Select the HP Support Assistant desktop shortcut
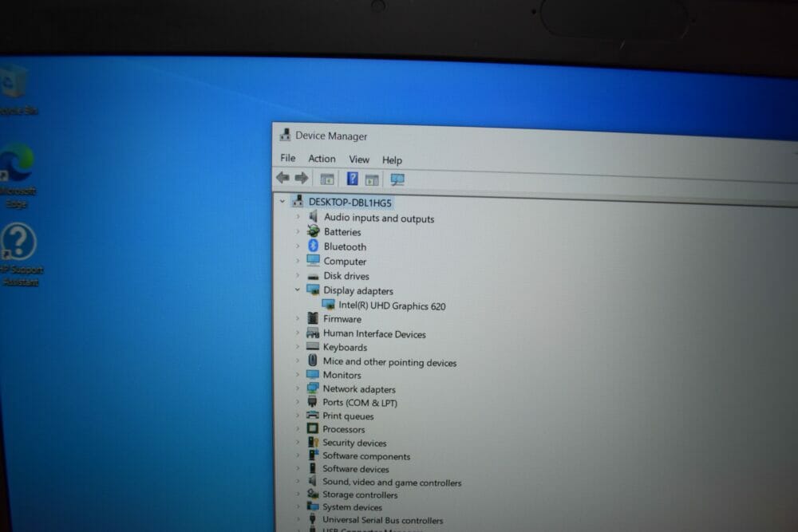This screenshot has height=532, width=798. point(19,254)
